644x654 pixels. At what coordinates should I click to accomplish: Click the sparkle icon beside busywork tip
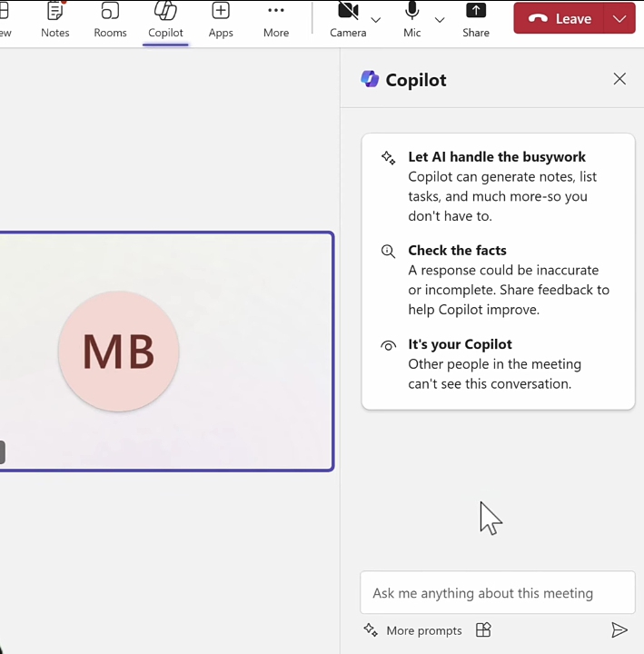389,158
